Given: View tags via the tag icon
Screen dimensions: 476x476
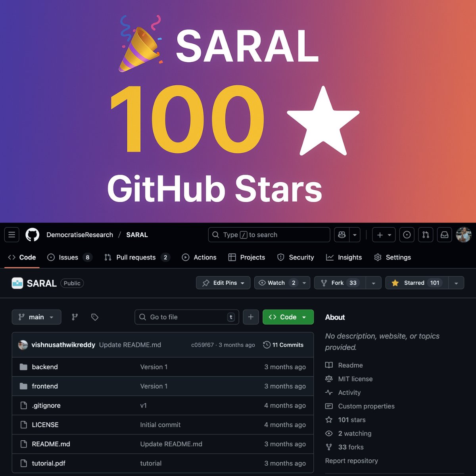Looking at the screenshot, I should coord(95,317).
